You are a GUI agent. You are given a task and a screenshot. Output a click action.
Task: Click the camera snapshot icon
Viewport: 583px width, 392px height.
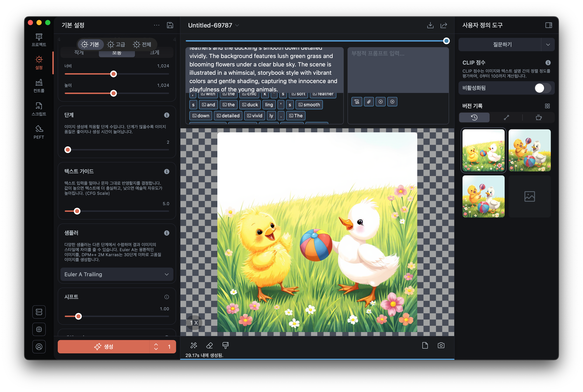tap(441, 346)
